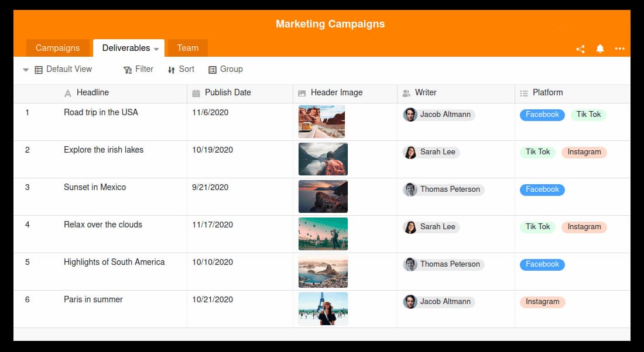Expand the Deliverables tab dropdown arrow

pos(156,49)
